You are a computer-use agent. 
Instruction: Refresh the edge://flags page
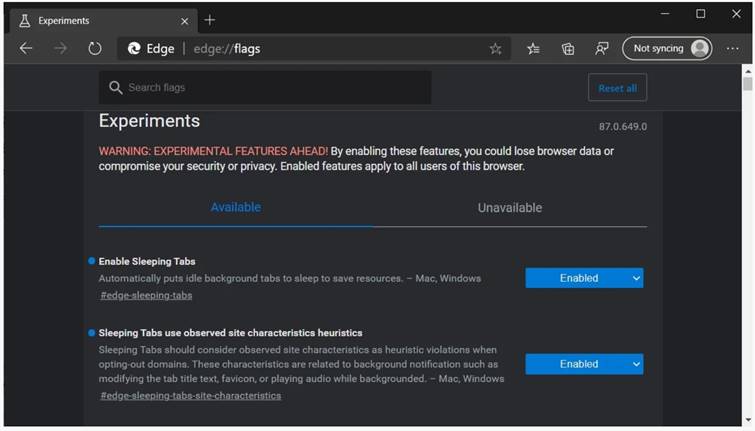coord(95,48)
